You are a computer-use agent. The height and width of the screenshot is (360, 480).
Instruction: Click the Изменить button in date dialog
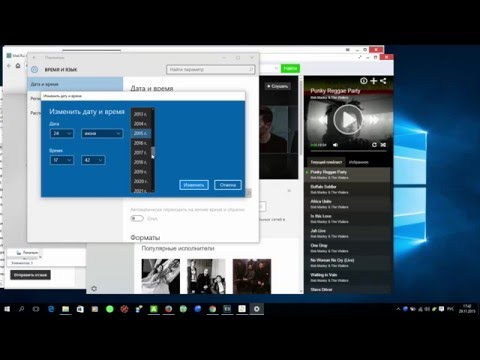[194, 185]
